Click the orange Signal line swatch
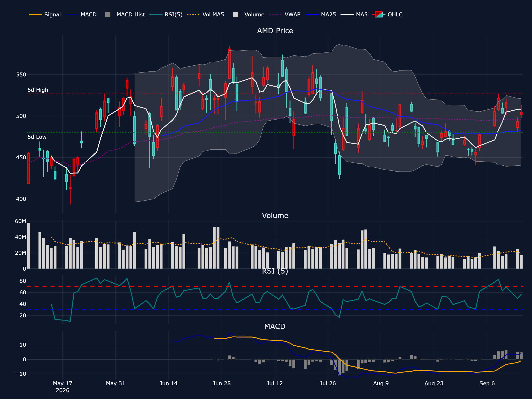This screenshot has height=399, width=532. [x=35, y=14]
